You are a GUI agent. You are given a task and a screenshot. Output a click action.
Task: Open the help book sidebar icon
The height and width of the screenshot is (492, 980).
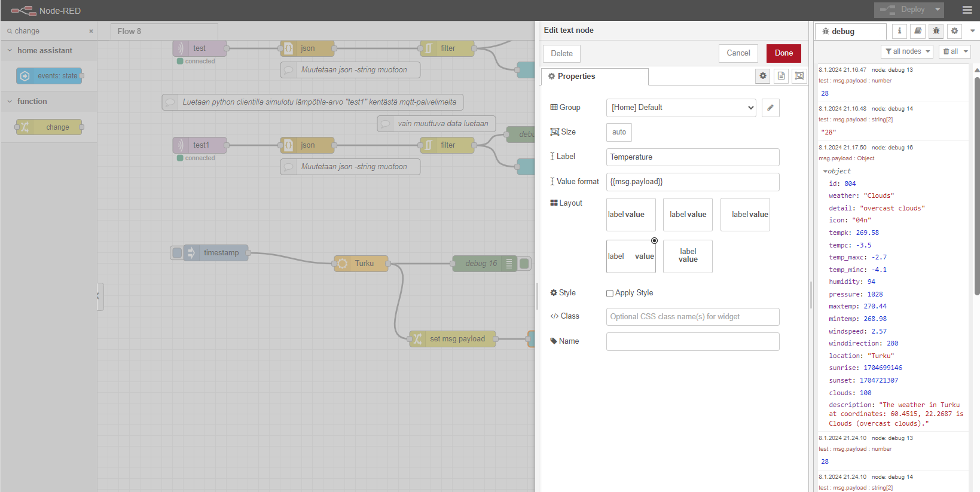918,31
